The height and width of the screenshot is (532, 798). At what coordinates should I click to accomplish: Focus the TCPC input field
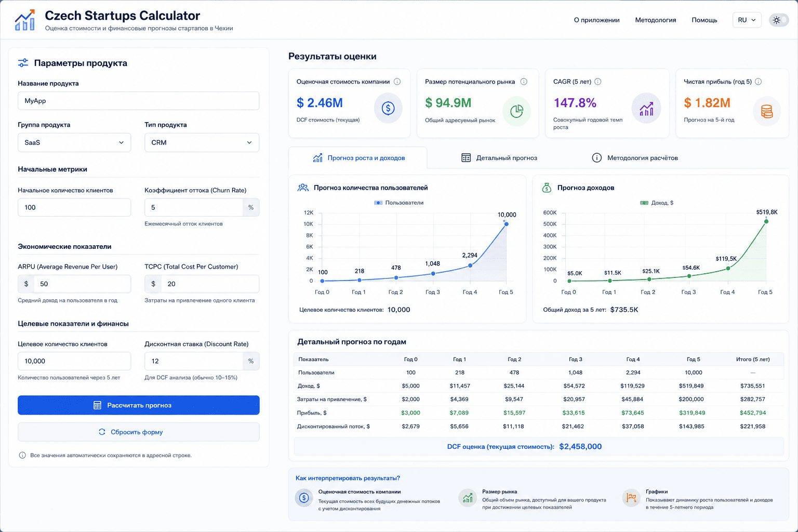point(210,284)
